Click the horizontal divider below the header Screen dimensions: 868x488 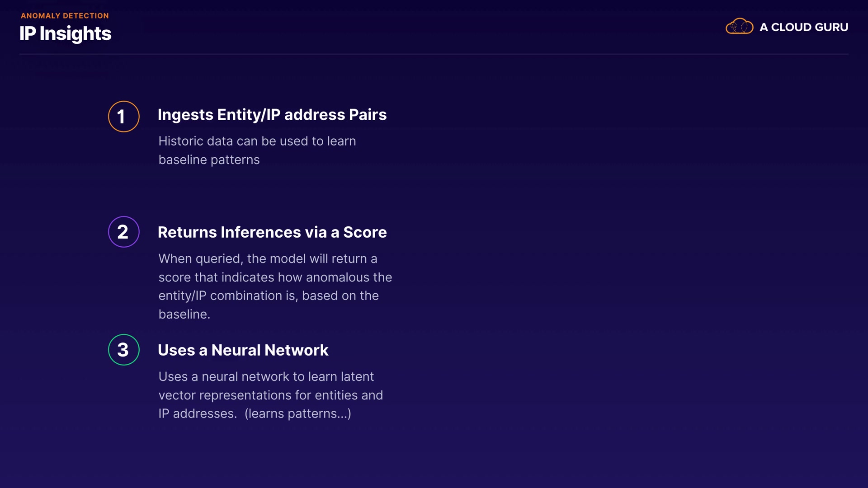tap(434, 54)
